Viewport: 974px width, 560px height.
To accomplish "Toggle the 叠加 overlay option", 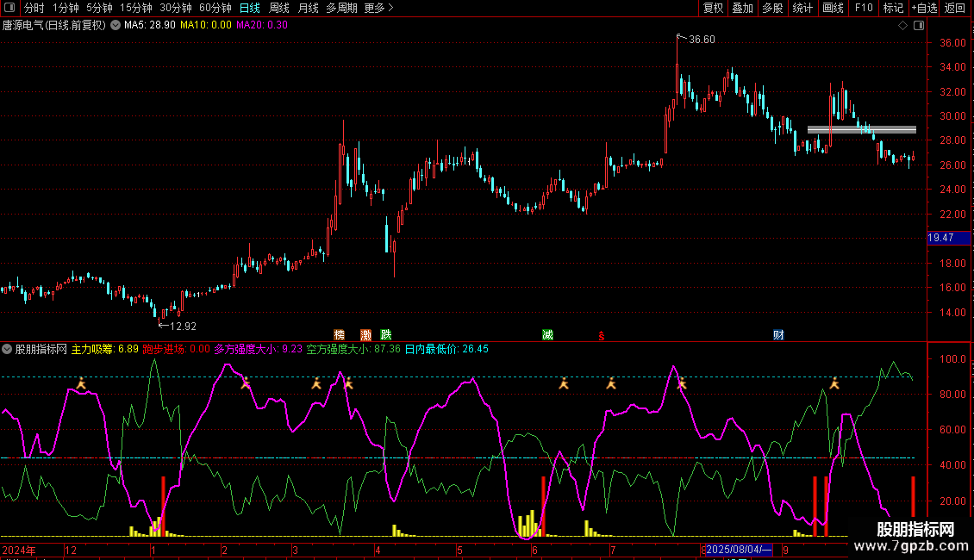I will pyautogui.click(x=742, y=8).
